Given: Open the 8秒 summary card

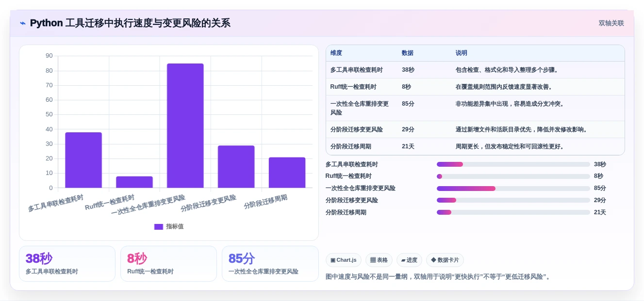Looking at the screenshot, I should tap(168, 264).
